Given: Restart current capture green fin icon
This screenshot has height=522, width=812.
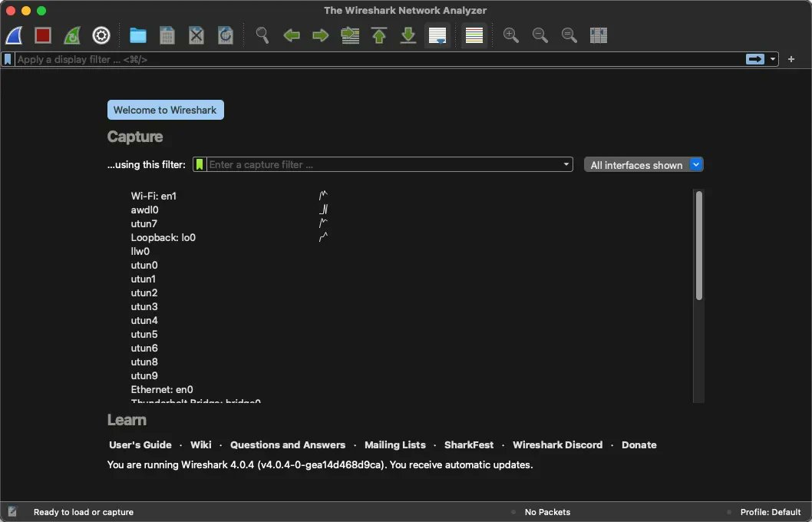Looking at the screenshot, I should click(72, 35).
